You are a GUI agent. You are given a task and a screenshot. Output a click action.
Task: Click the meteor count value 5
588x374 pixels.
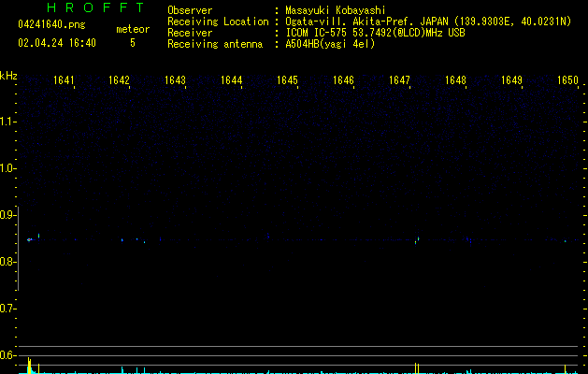(x=133, y=43)
